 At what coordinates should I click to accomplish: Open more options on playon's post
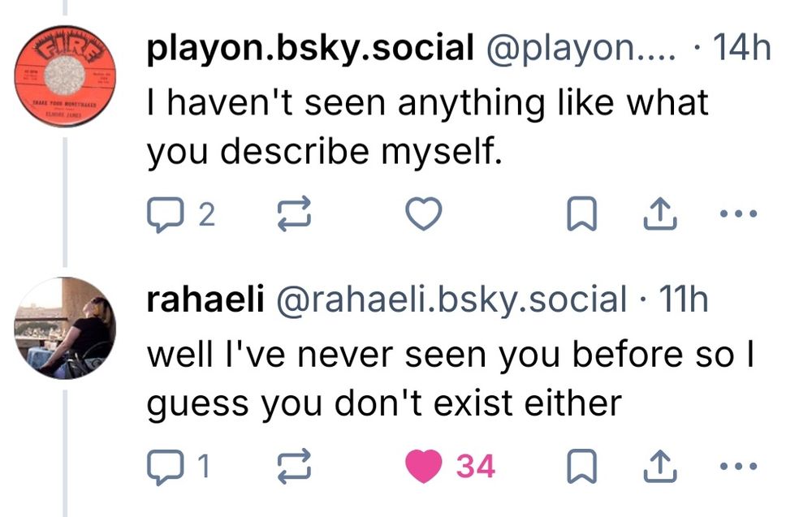(x=739, y=214)
